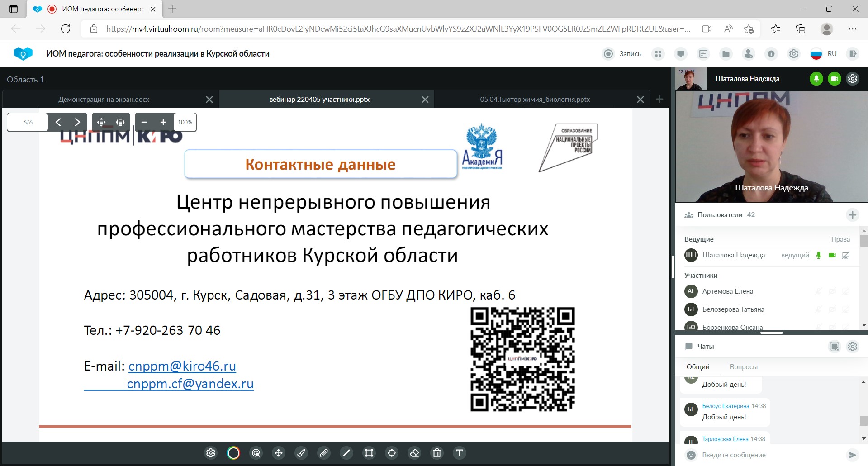Zoom out the presentation
868x466 pixels.
144,122
